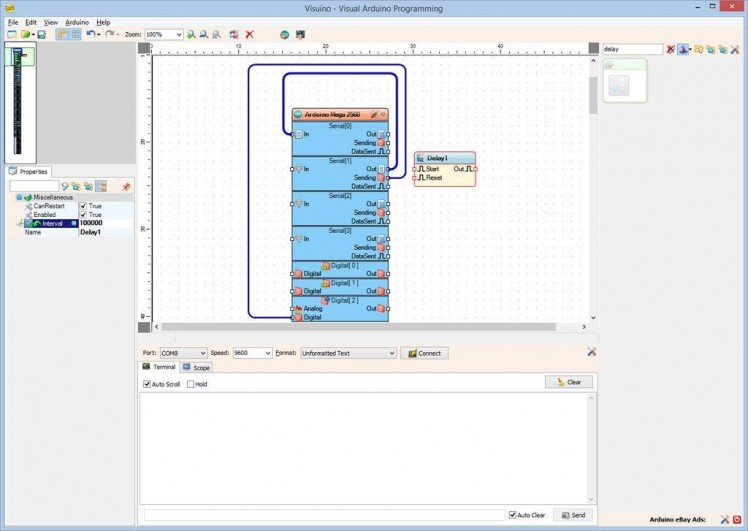Switch to the Scope tab
This screenshot has height=531, width=748.
pos(196,368)
